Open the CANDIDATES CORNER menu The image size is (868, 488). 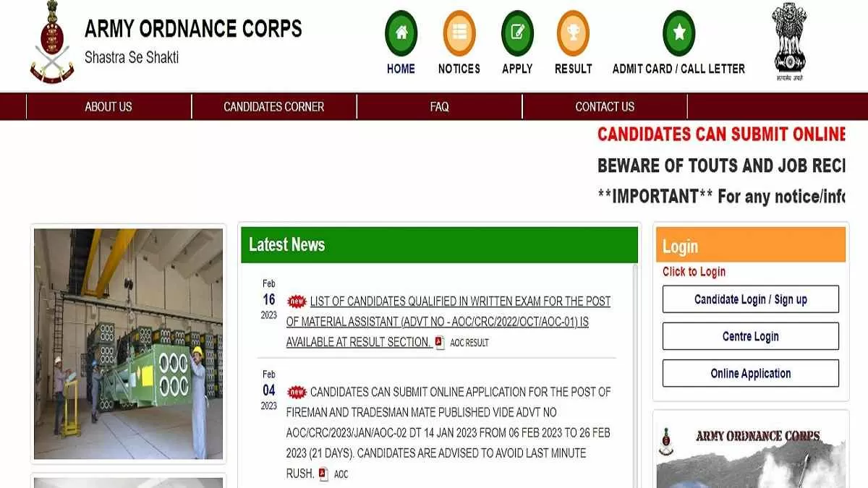(x=274, y=106)
